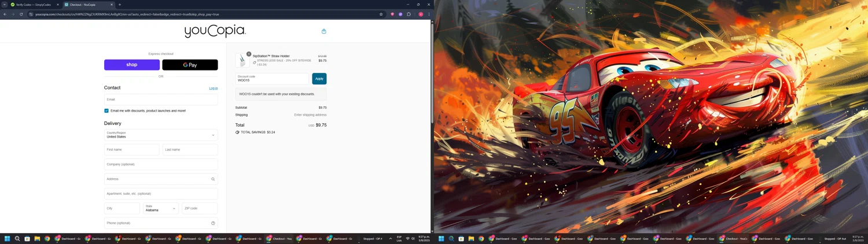868x244 pixels.
Task: Open Stopped - OP taskbar item on left monitor
Action: coord(370,239)
